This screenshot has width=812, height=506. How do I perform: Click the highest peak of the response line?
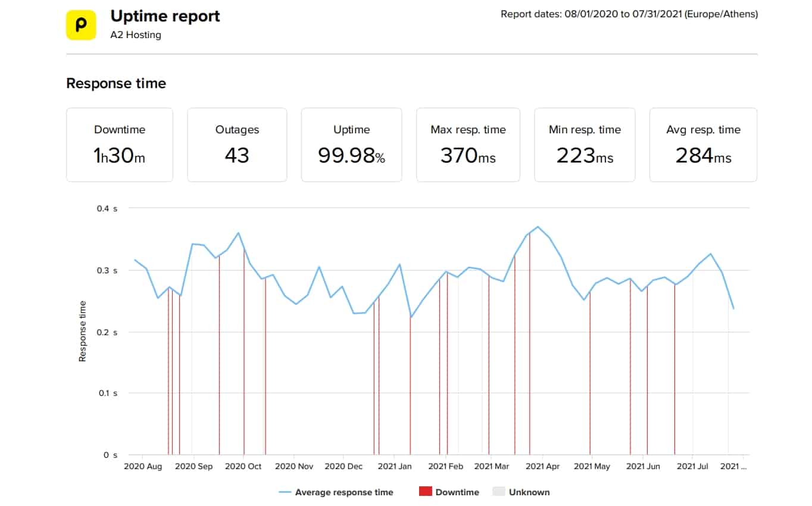[538, 227]
